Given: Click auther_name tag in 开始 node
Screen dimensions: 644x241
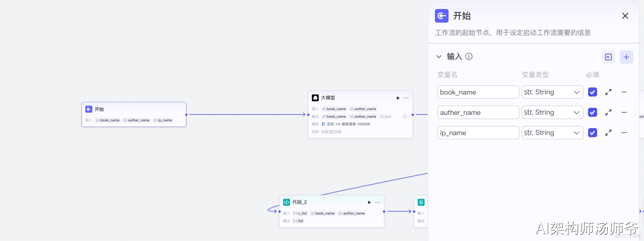Looking at the screenshot, I should coord(137,120).
